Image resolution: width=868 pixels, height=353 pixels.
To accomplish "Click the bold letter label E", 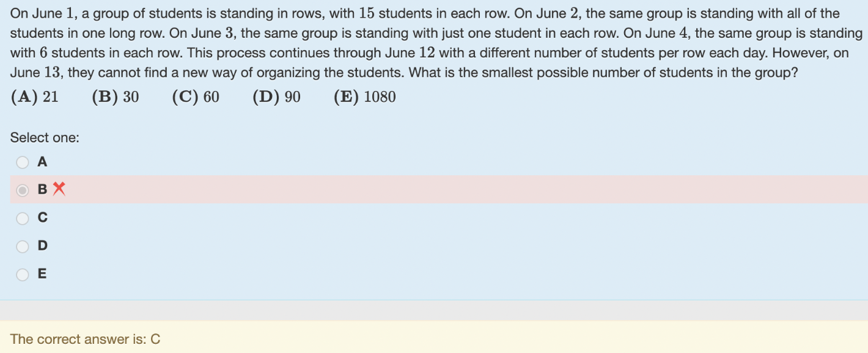I will click(42, 274).
